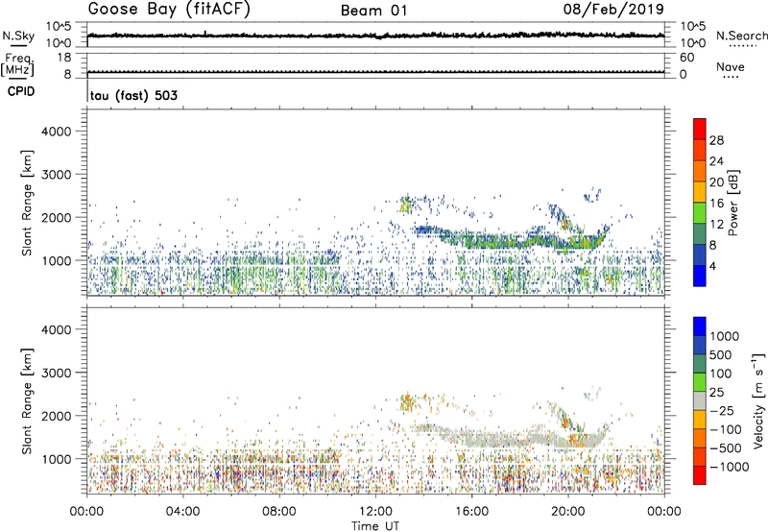Click the bright blue bottom Power segment
Image resolution: width=768 pixels, height=532 pixels.
coord(700,276)
